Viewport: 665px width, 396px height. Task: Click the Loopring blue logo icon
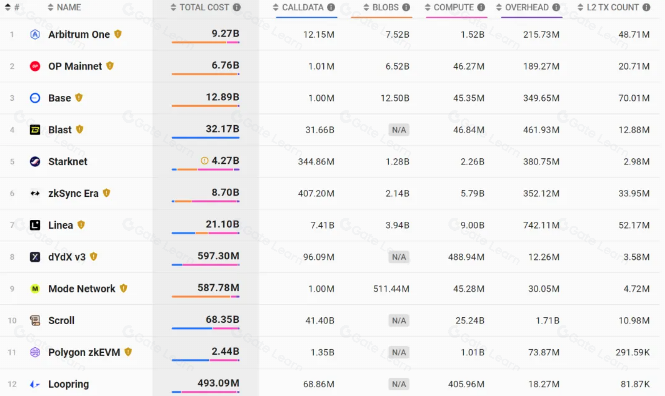pyautogui.click(x=35, y=384)
